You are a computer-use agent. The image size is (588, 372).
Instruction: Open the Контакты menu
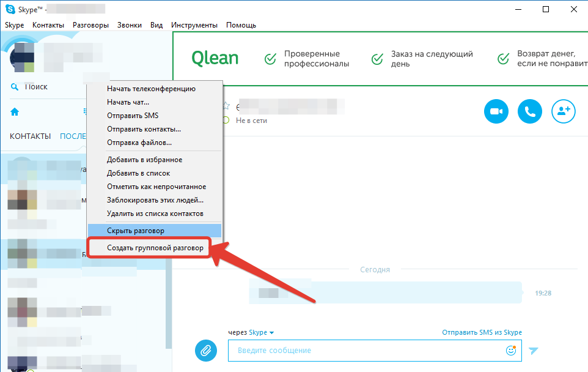pyautogui.click(x=48, y=25)
